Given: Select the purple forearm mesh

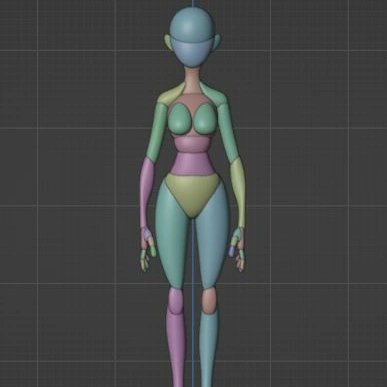Looking at the screenshot, I should pos(146,193).
